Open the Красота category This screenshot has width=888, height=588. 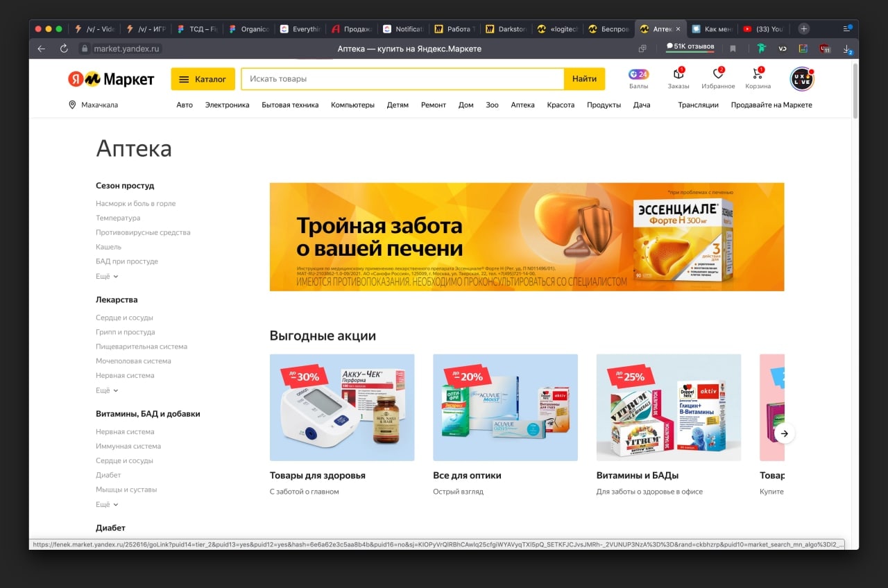click(x=561, y=105)
